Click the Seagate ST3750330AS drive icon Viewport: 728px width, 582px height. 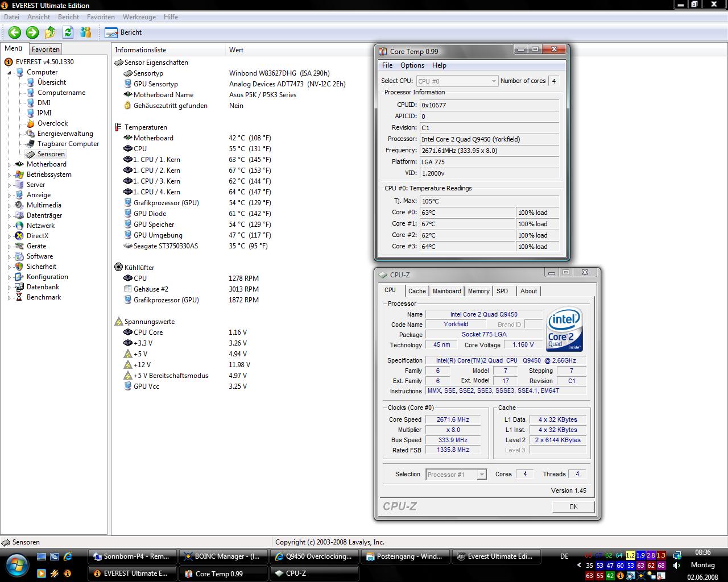[128, 246]
